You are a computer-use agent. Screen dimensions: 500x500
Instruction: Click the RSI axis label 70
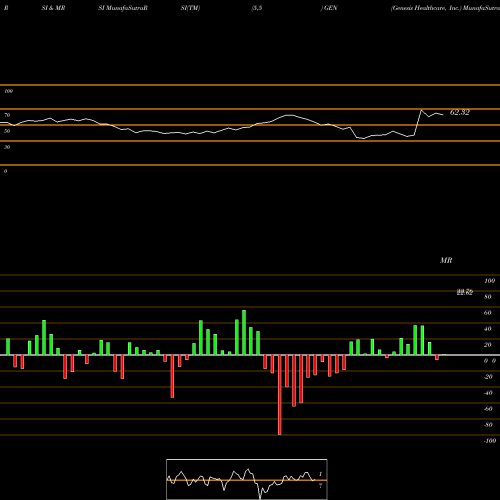pos(7,115)
